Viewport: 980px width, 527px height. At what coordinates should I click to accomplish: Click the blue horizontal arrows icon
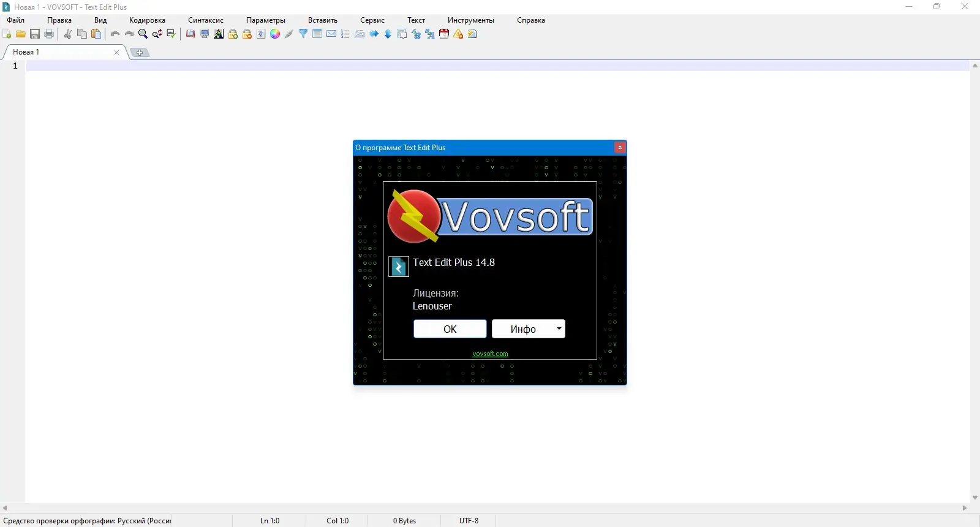click(374, 34)
